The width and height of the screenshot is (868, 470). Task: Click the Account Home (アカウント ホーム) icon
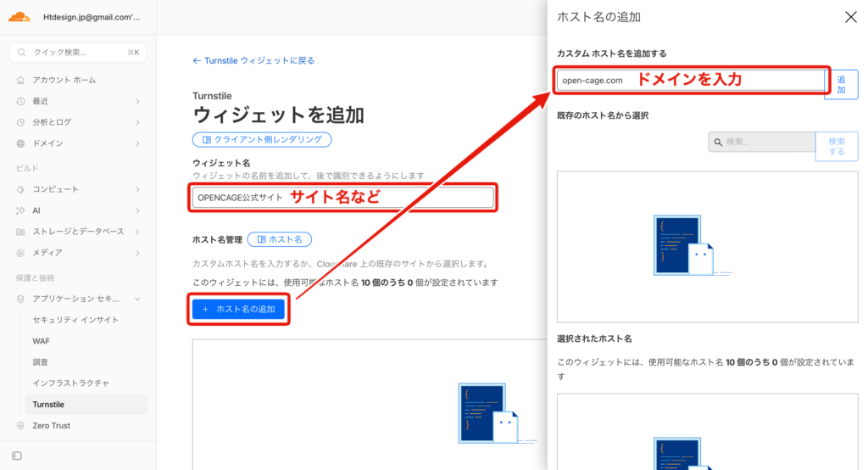(20, 80)
